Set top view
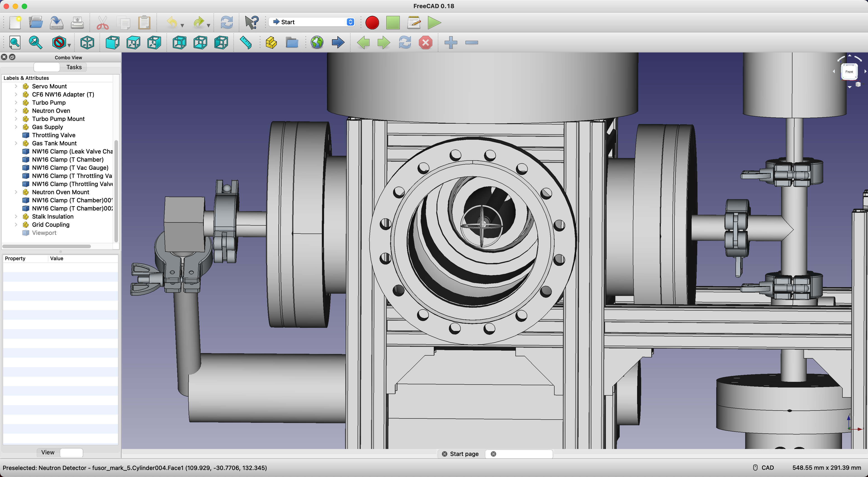 click(133, 43)
